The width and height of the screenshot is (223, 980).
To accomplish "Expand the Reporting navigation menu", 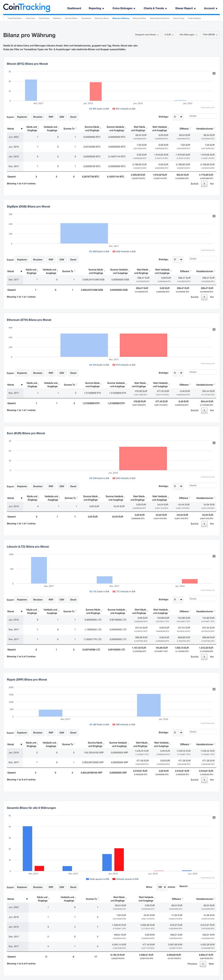I will click(x=96, y=8).
